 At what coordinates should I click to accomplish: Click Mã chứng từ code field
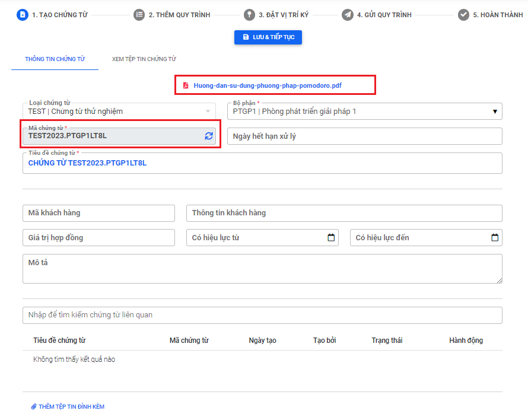coord(119,136)
